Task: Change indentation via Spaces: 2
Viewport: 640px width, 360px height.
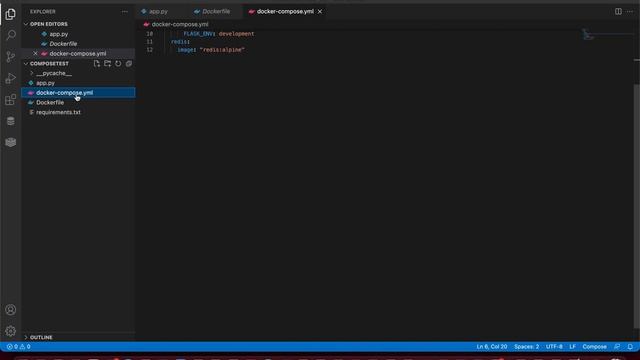Action: 527,347
